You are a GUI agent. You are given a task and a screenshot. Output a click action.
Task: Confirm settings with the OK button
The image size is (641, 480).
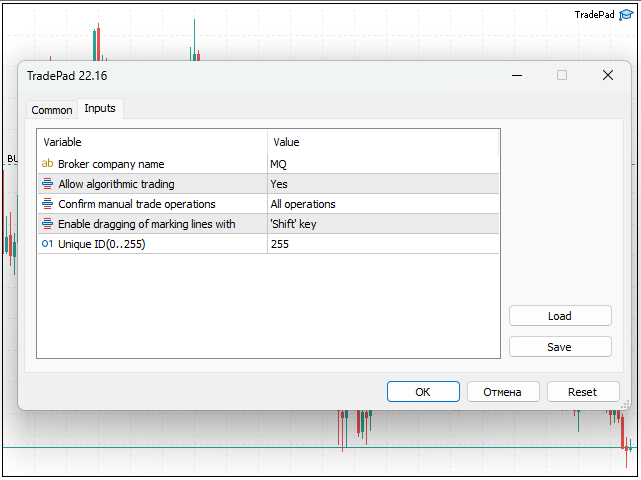pos(423,392)
